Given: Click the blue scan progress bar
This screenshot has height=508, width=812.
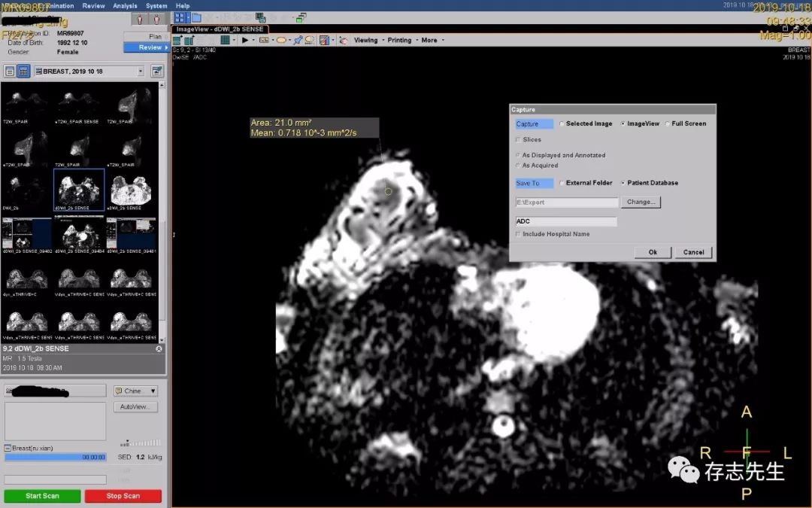Looking at the screenshot, I should coord(56,457).
